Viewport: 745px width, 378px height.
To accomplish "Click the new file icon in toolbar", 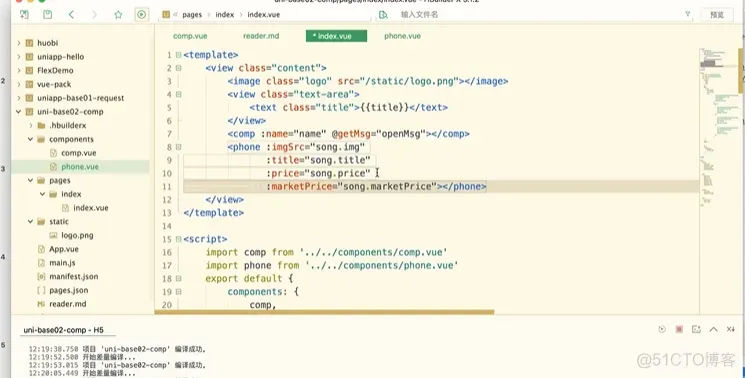I will click(24, 15).
